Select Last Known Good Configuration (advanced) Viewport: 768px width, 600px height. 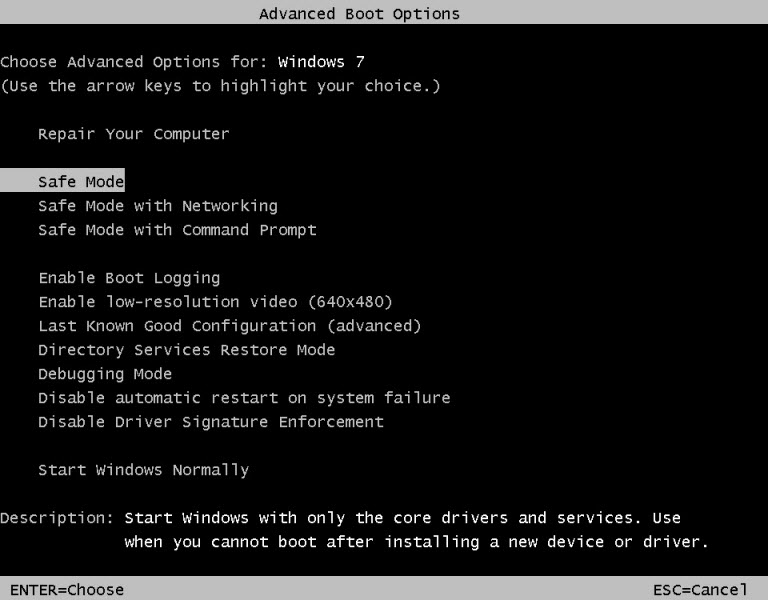point(230,326)
